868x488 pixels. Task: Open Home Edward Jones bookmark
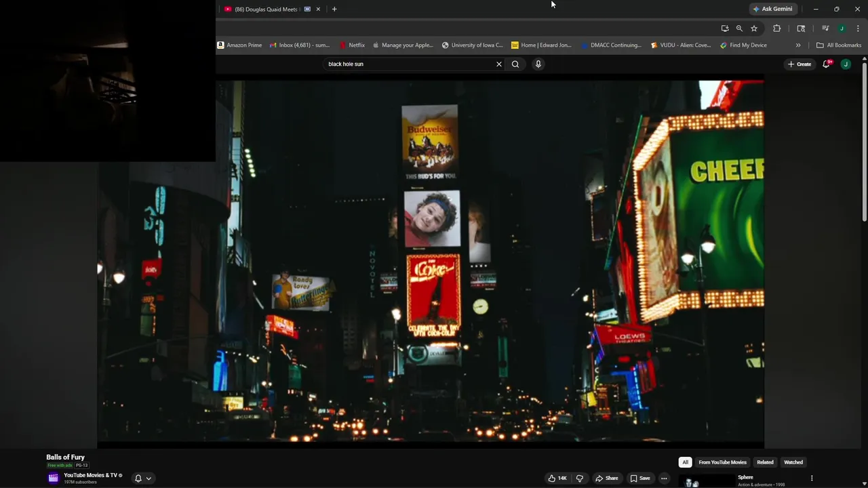pyautogui.click(x=541, y=45)
